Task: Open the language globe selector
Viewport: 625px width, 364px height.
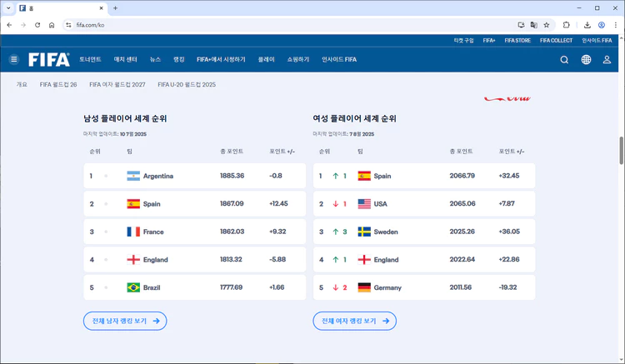Action: 586,60
